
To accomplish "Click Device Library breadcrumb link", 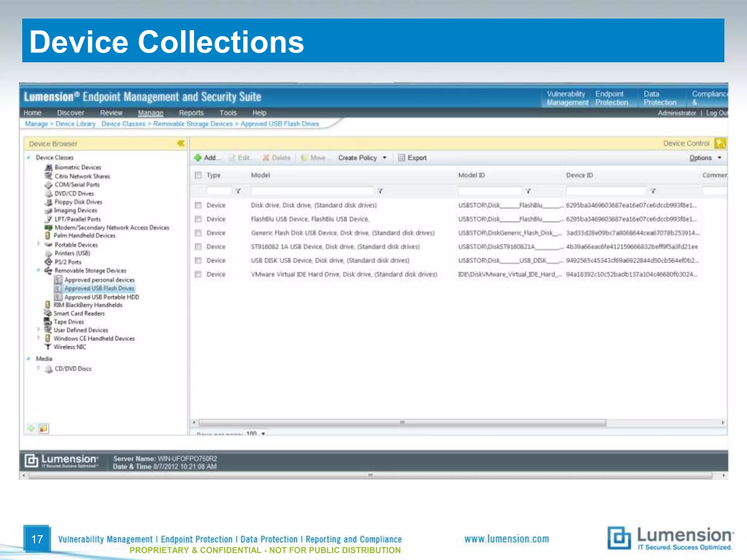I will [x=76, y=124].
